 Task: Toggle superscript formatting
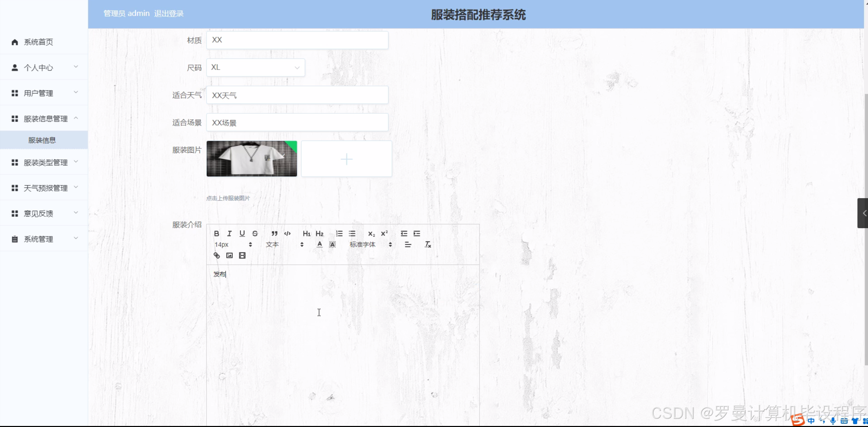coord(384,234)
